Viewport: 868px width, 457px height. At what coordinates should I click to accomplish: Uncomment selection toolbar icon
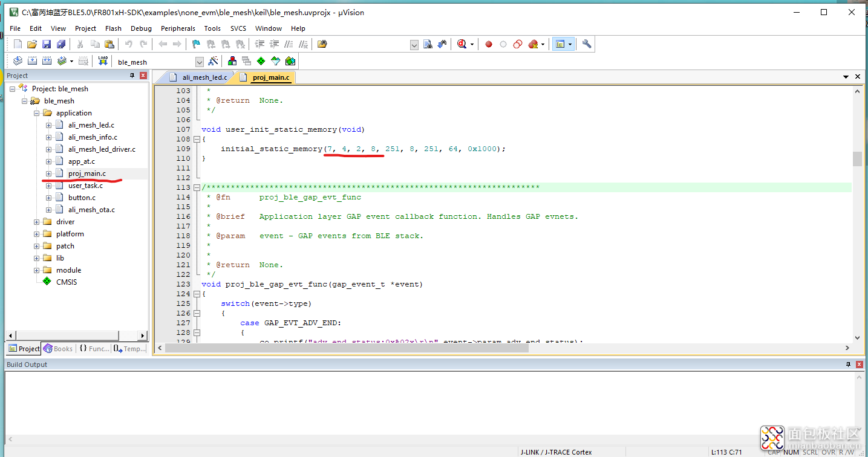click(x=304, y=44)
